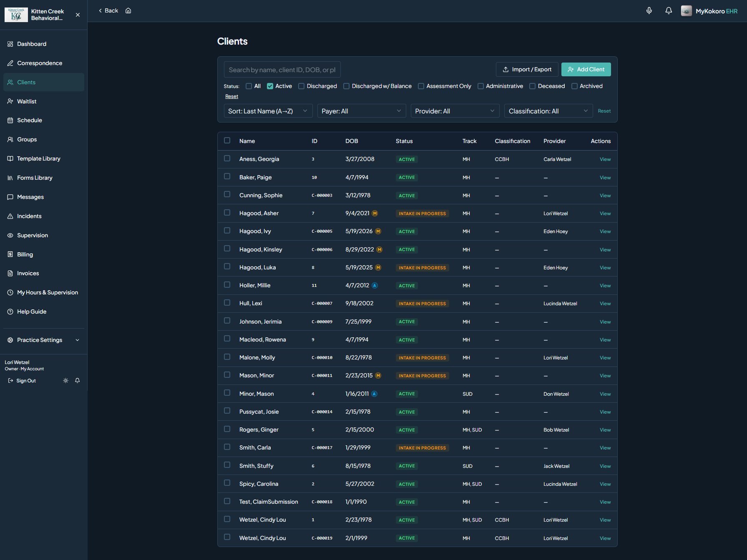Open Incidents section

click(x=44, y=216)
